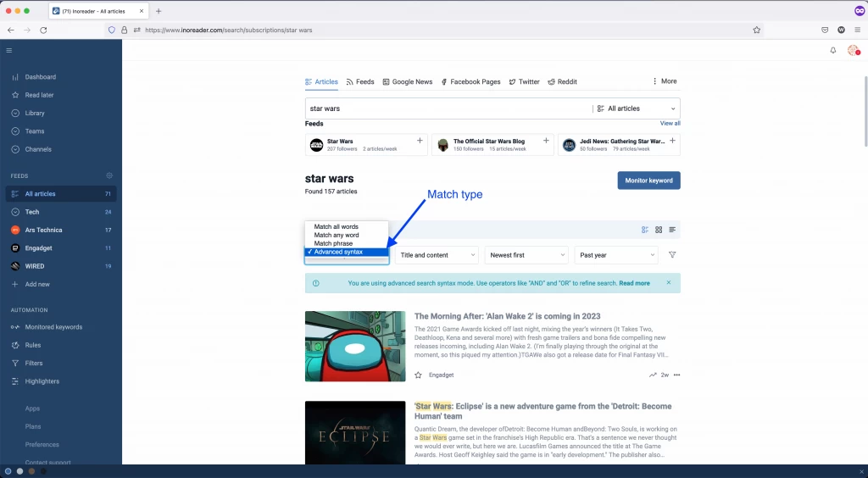This screenshot has width=868, height=478.
Task: Dismiss the advanced syntax info banner
Action: pyautogui.click(x=669, y=283)
